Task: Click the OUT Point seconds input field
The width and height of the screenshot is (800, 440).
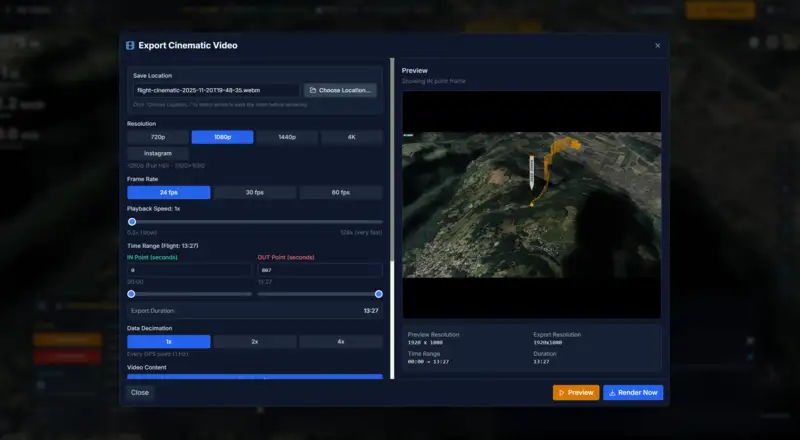Action: pyautogui.click(x=320, y=270)
